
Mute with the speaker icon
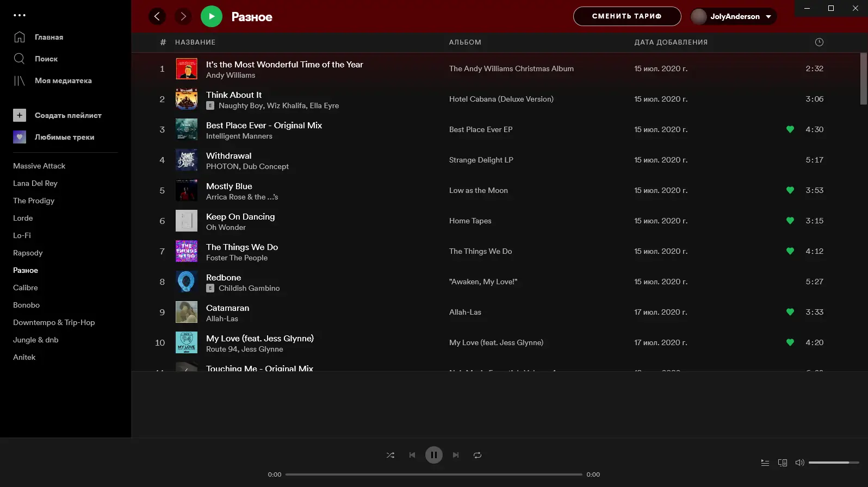[799, 463]
